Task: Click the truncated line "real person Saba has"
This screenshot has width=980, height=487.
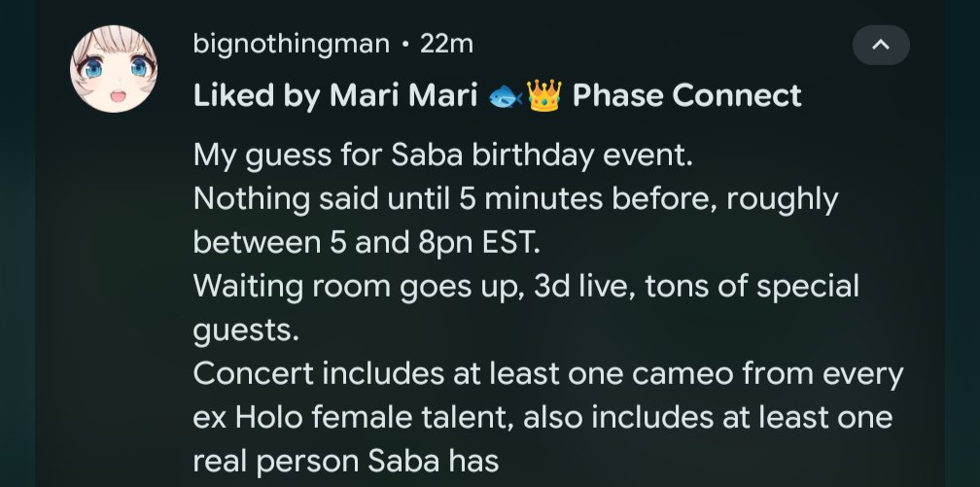Action: 346,462
